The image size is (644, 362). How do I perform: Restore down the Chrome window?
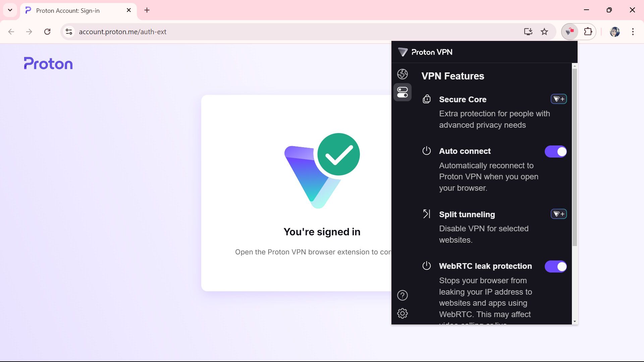tap(609, 10)
